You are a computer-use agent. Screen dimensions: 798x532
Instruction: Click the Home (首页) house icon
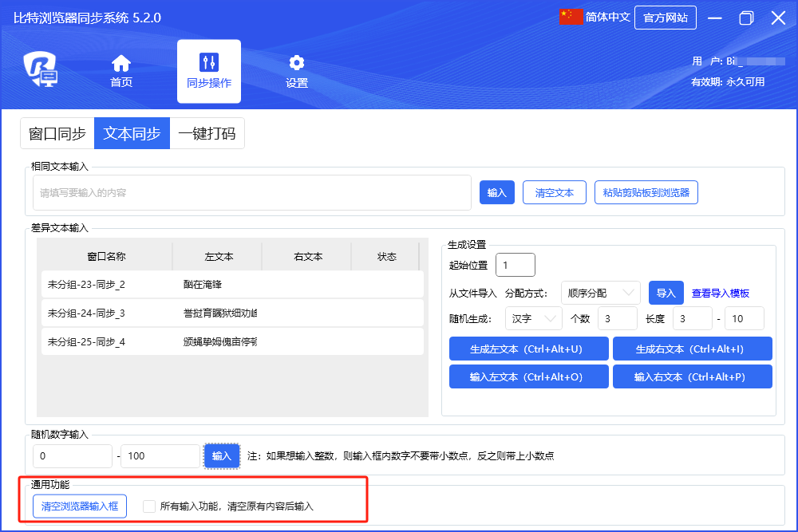(x=121, y=63)
